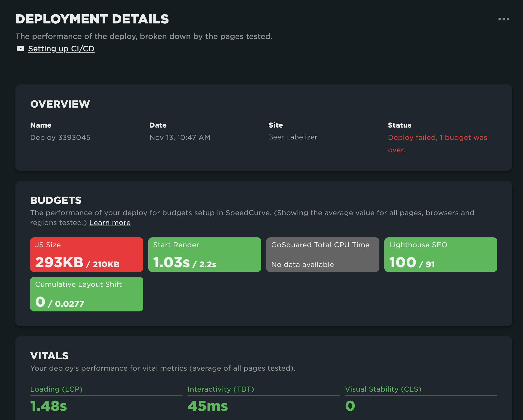The image size is (523, 420).
Task: Click the 1.48s LCP value
Action: click(49, 406)
